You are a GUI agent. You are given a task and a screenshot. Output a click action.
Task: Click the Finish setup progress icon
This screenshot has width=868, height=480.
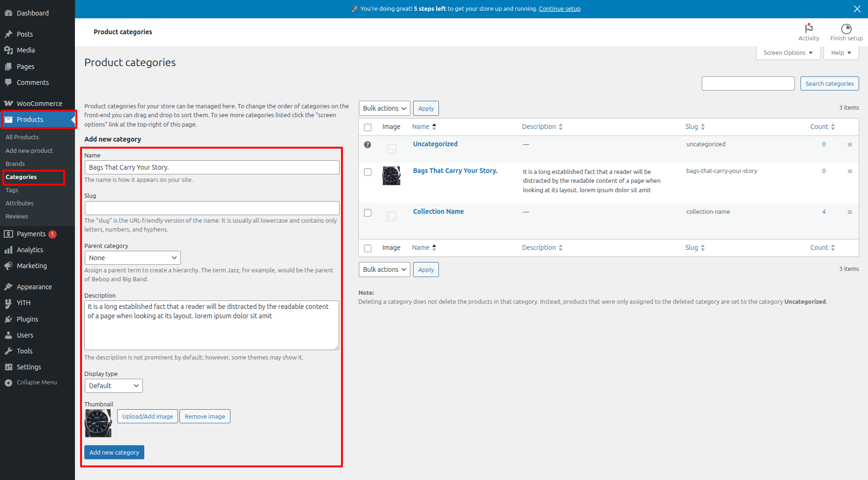click(x=846, y=29)
